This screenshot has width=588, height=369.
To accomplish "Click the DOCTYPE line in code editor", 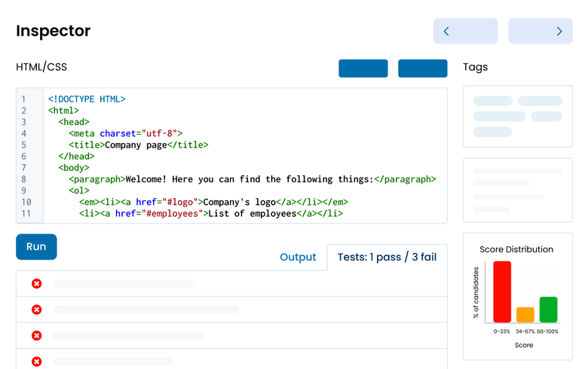I will 87,99.
